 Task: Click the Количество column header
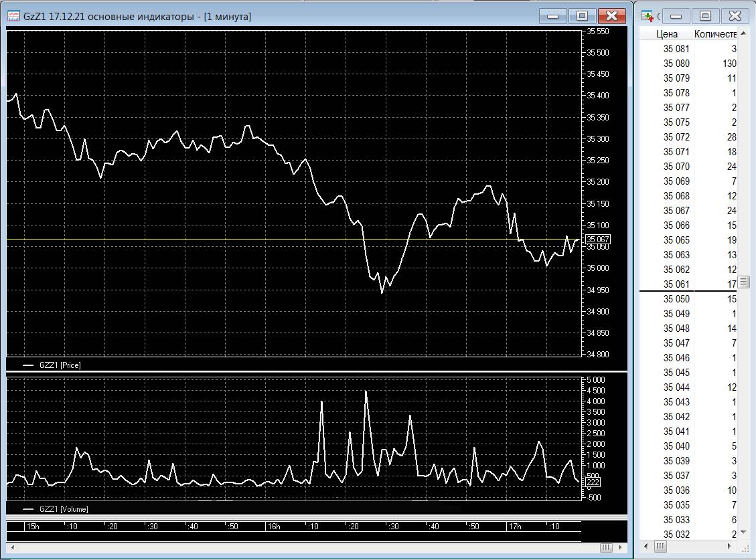coord(715,34)
